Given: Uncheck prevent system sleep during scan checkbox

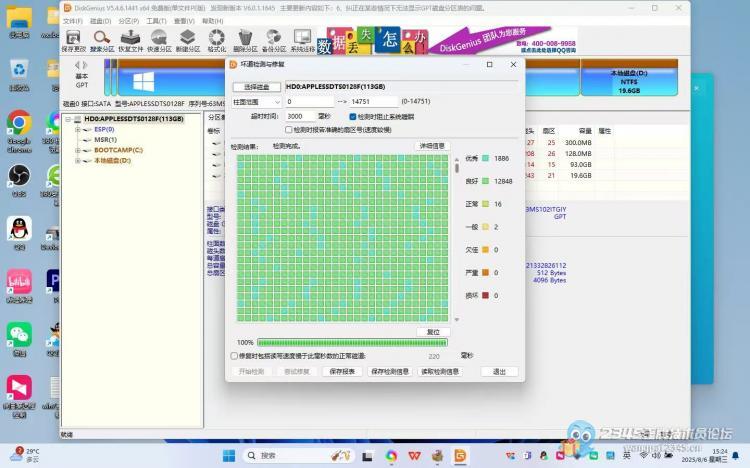Looking at the screenshot, I should [353, 117].
